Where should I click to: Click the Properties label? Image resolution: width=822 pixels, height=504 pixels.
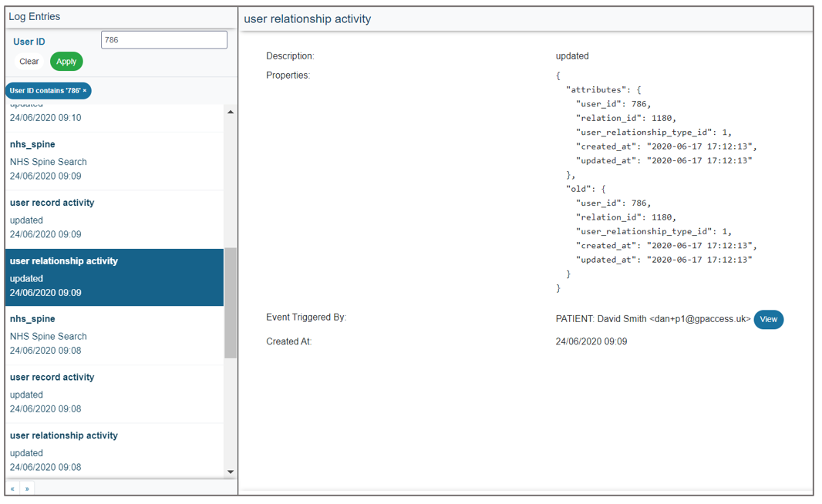[288, 76]
